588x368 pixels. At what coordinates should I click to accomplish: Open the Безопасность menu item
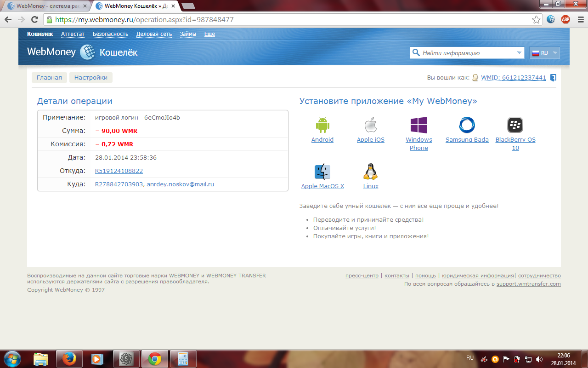coord(110,34)
